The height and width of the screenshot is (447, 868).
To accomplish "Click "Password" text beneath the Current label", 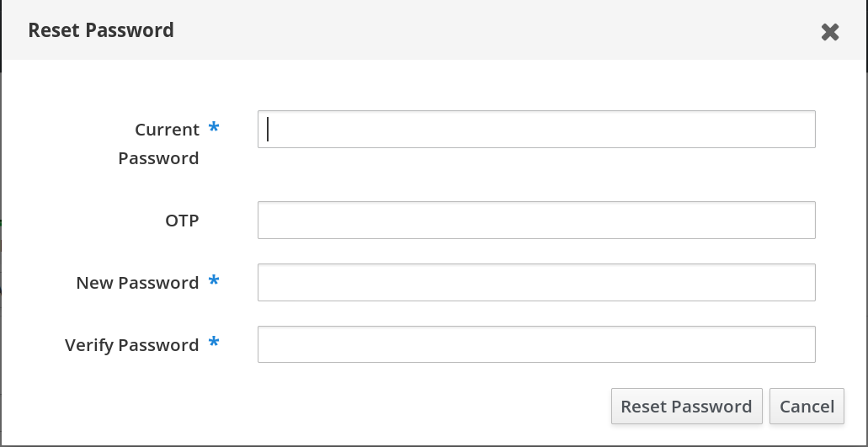I will pyautogui.click(x=158, y=158).
